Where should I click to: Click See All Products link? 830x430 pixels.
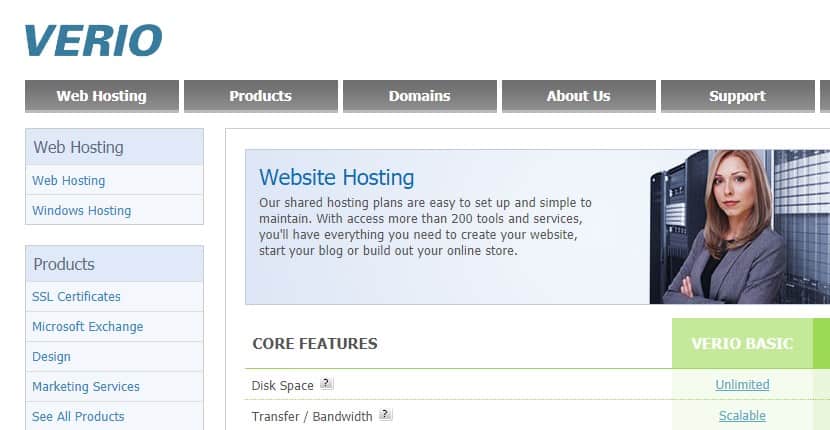78,416
